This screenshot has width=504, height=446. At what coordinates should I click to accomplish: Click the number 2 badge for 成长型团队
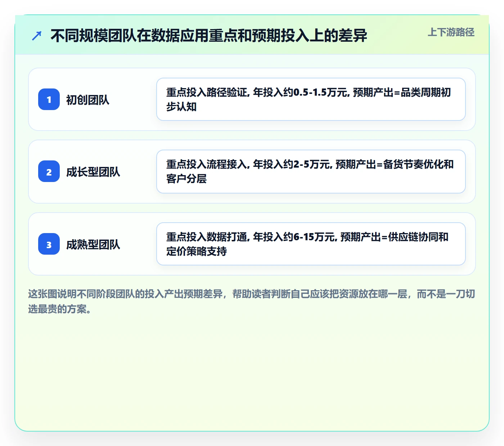coord(49,171)
